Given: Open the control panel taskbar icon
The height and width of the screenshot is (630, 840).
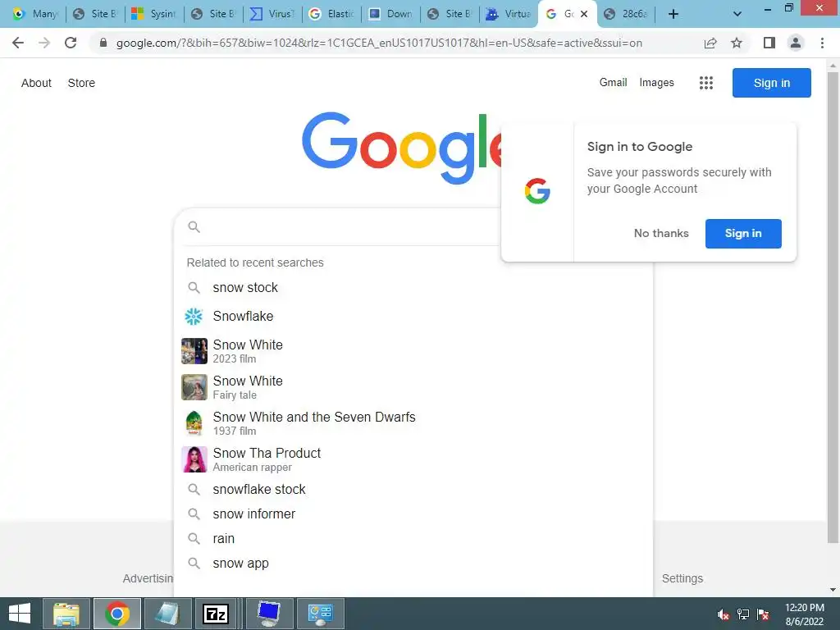Looking at the screenshot, I should (321, 614).
